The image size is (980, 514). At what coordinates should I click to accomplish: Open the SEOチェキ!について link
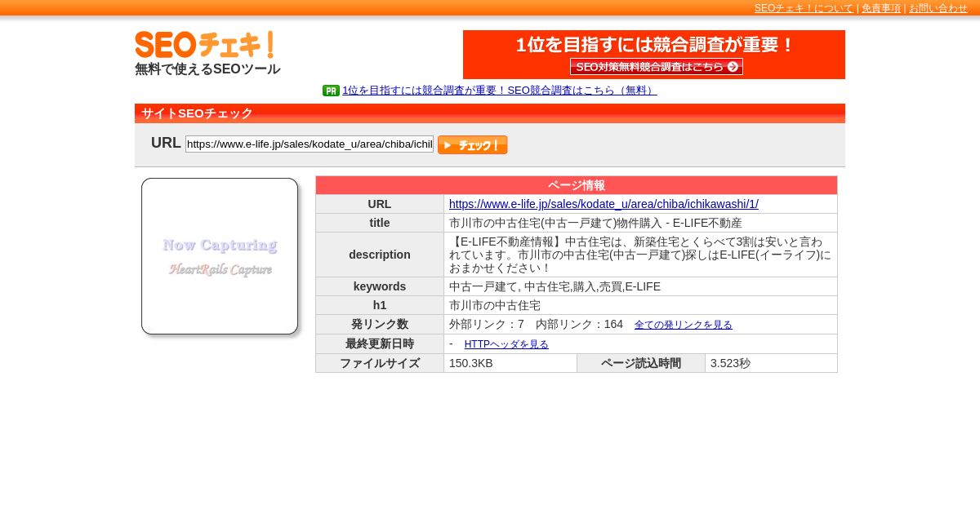tap(804, 8)
